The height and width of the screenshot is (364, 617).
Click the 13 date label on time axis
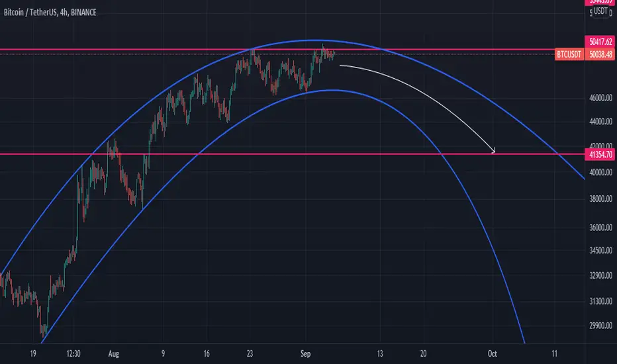(380, 354)
